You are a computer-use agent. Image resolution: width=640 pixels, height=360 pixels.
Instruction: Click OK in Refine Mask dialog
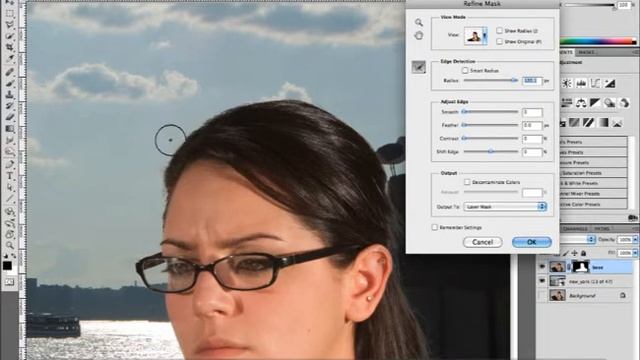(x=531, y=242)
